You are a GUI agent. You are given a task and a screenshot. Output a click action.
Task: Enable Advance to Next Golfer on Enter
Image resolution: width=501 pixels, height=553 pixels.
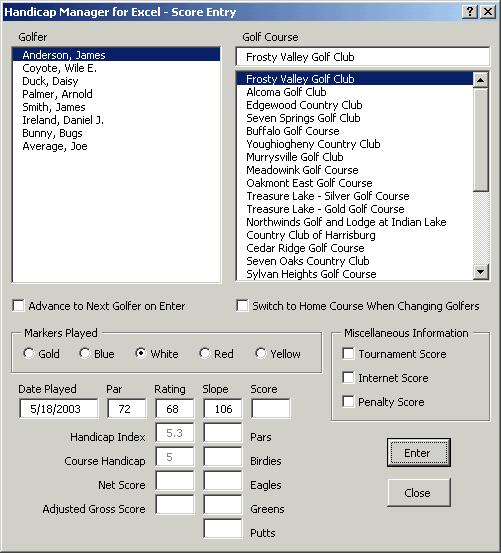pyautogui.click(x=18, y=305)
